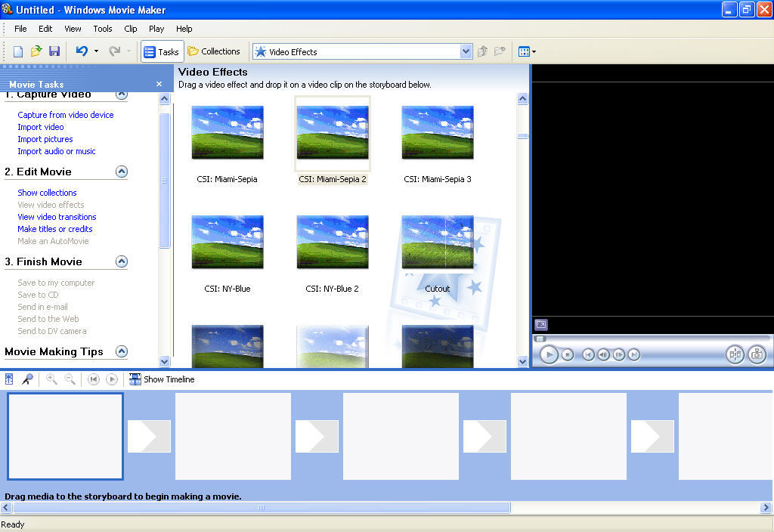This screenshot has width=774, height=532.
Task: Open the Tools menu
Action: click(x=103, y=29)
